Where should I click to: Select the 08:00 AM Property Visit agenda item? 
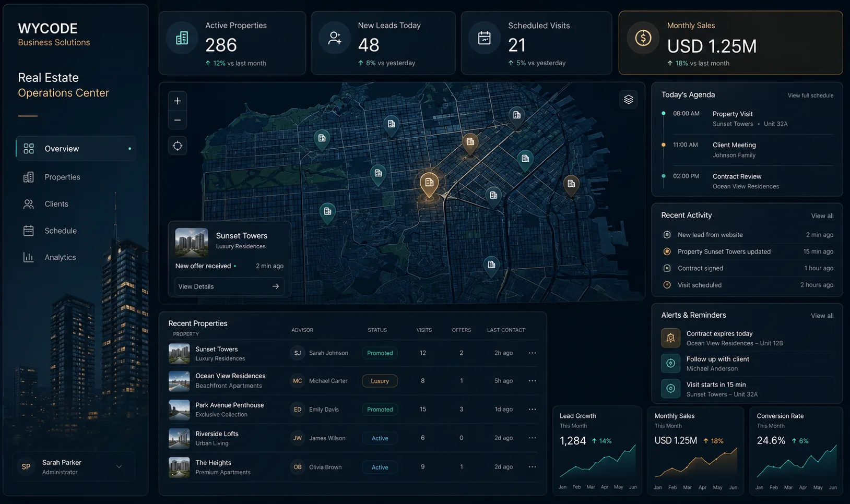click(748, 118)
